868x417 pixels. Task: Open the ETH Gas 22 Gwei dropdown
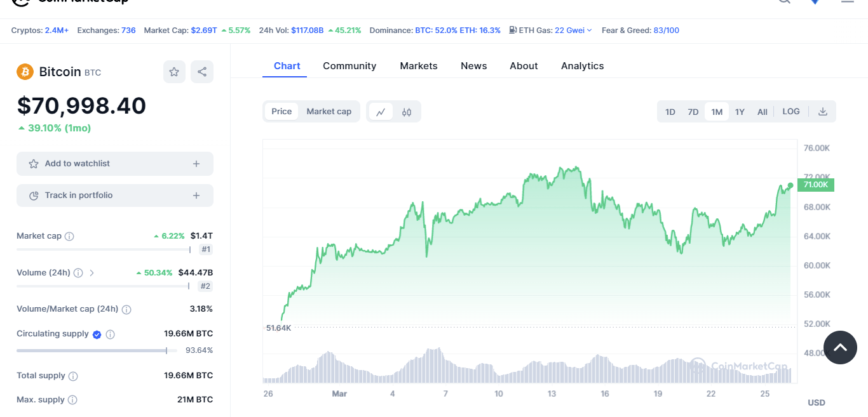pos(573,30)
